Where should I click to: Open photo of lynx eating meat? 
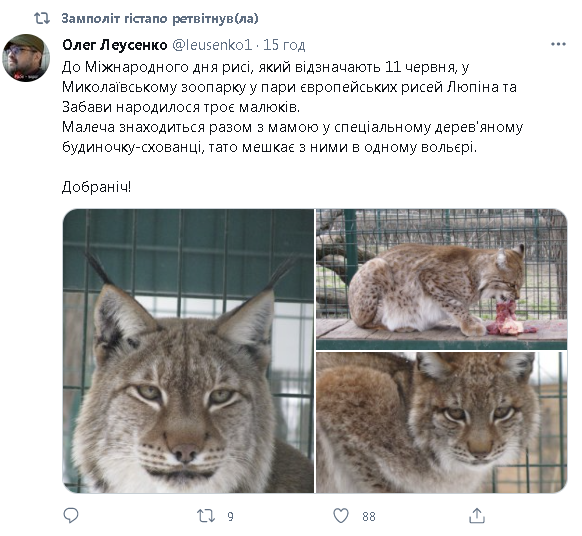point(441,279)
